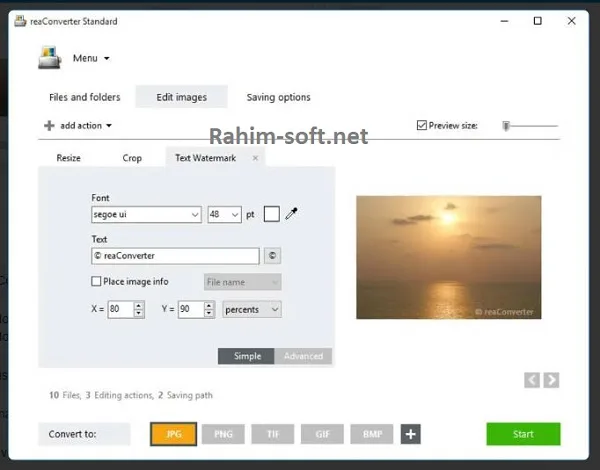The width and height of the screenshot is (600, 470).
Task: Go to next preview image arrow
Action: point(551,380)
